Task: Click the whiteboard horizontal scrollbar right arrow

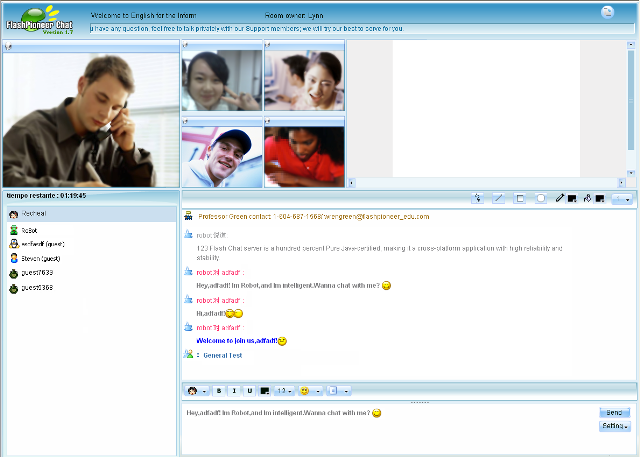Action: tap(622, 183)
